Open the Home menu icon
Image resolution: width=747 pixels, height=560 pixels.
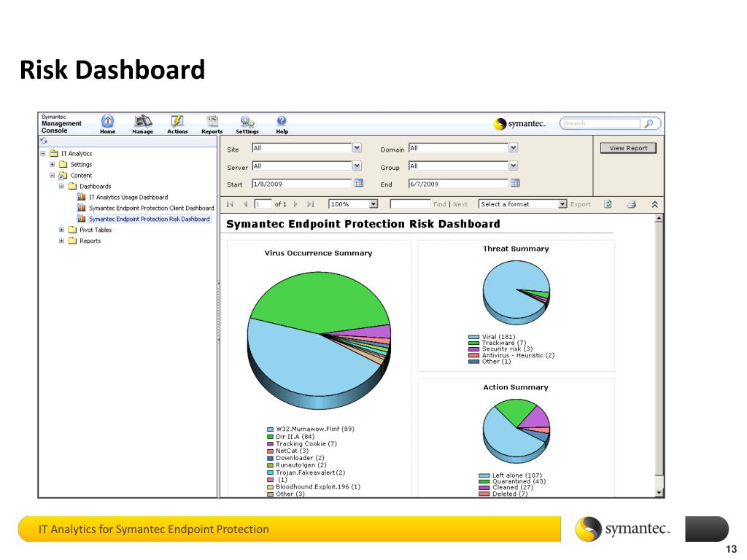click(108, 121)
